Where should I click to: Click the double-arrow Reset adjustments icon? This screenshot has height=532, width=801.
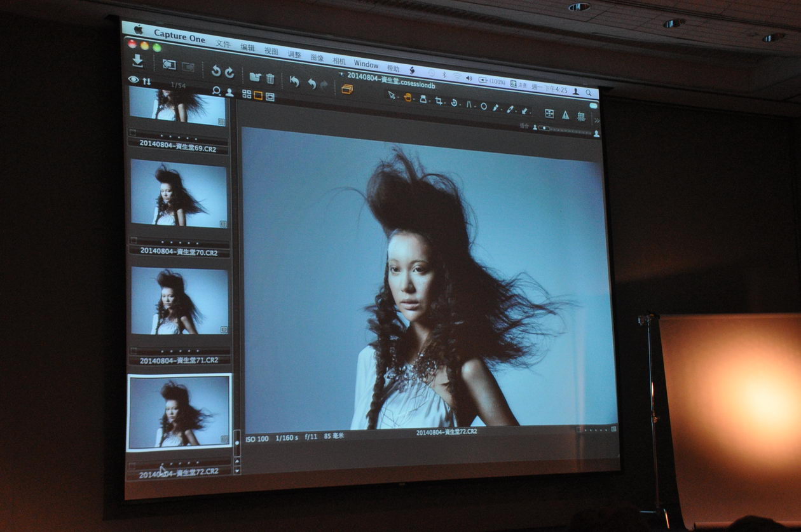tap(294, 81)
